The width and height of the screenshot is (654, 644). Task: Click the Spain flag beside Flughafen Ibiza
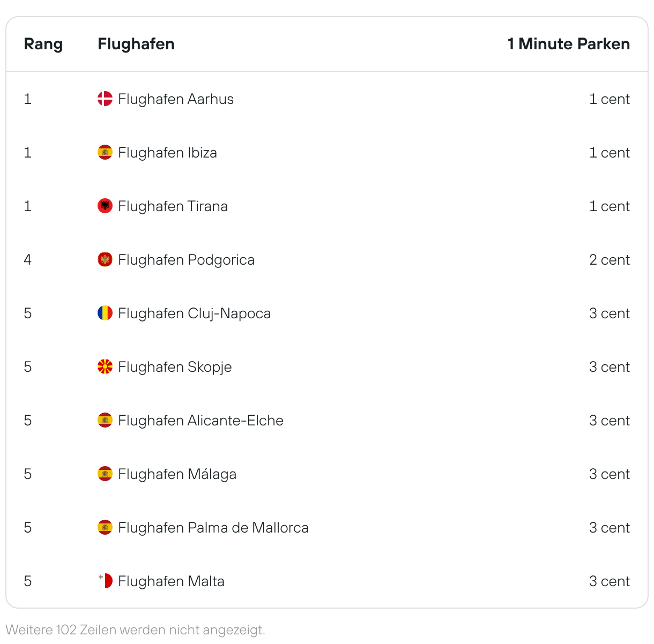105,152
